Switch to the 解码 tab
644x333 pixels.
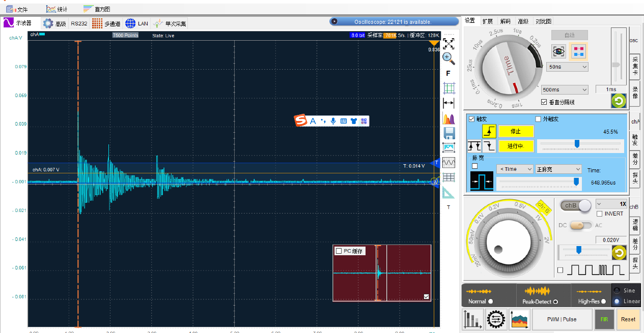[x=505, y=21]
